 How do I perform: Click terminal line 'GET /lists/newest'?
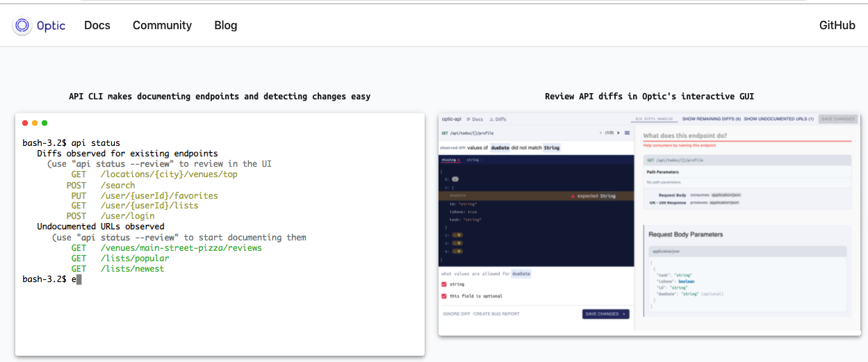tap(117, 268)
